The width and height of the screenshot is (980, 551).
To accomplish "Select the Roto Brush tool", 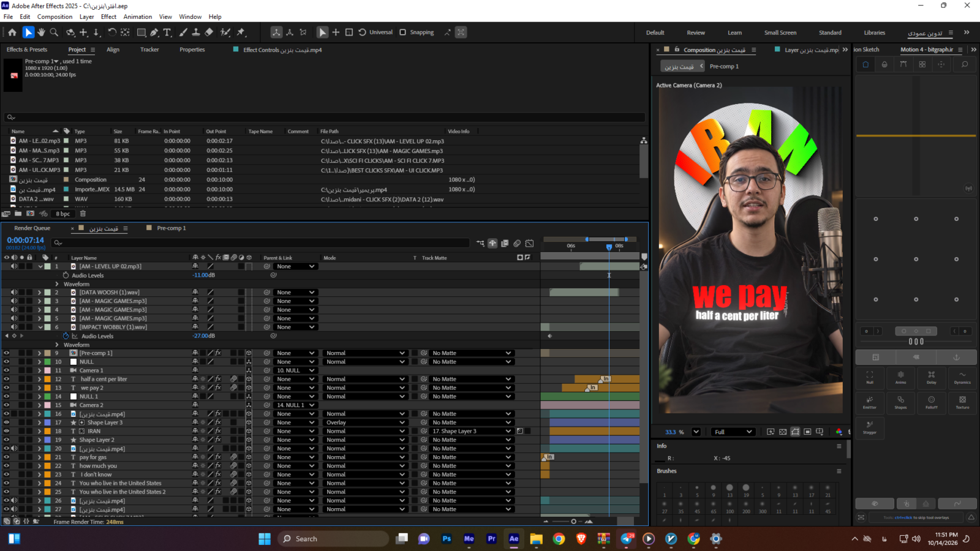I will [225, 32].
